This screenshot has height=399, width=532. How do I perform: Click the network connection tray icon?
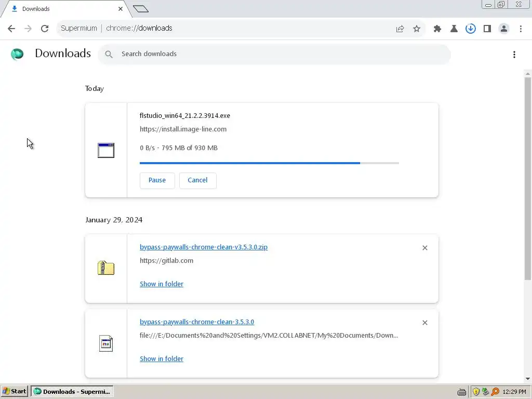[486, 392]
